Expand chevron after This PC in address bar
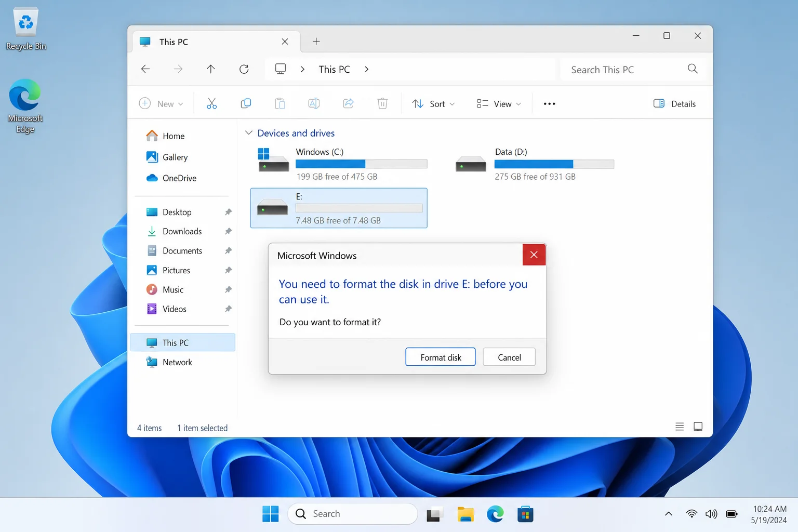This screenshot has width=798, height=532. point(366,69)
